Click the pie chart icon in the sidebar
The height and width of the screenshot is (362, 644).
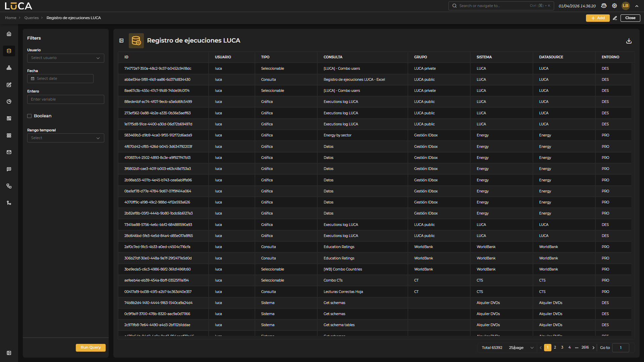click(9, 102)
